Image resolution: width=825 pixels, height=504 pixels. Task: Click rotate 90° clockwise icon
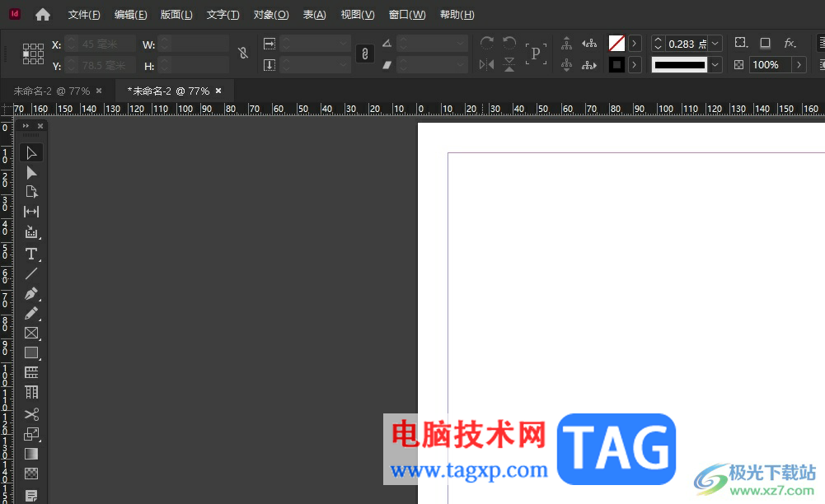click(487, 43)
